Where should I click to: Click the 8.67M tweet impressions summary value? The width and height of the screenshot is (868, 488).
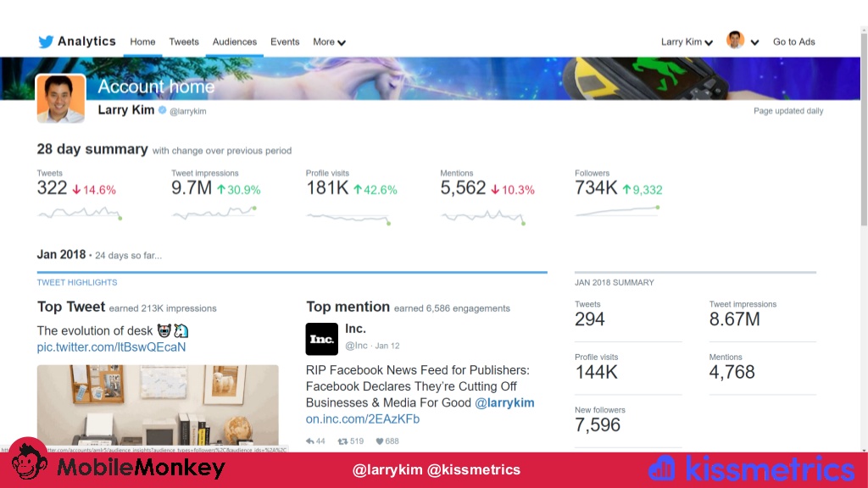(x=735, y=319)
